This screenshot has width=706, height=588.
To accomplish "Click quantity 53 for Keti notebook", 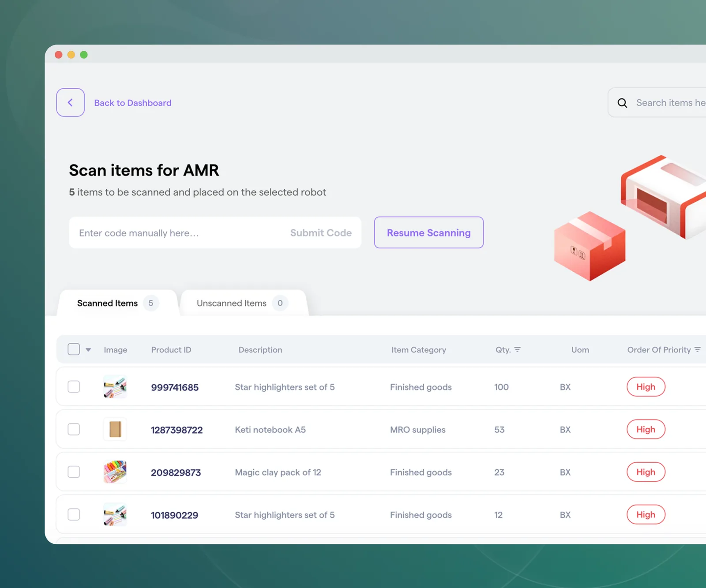I will pos(499,430).
